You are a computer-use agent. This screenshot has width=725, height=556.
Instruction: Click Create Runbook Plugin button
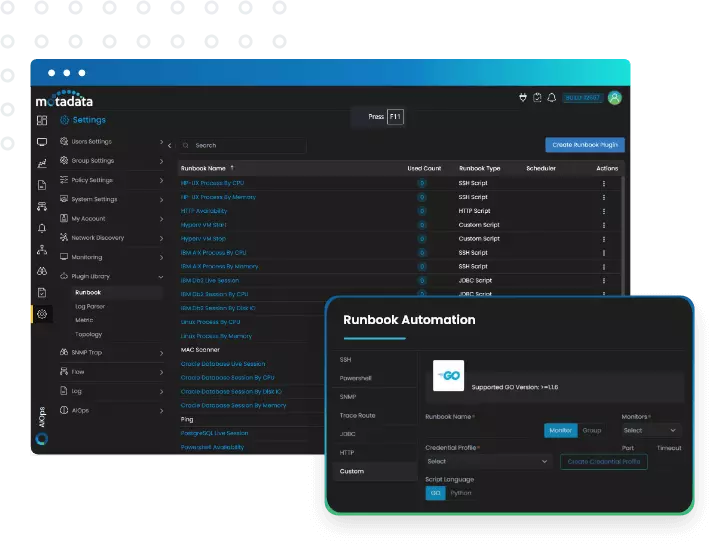pos(585,145)
